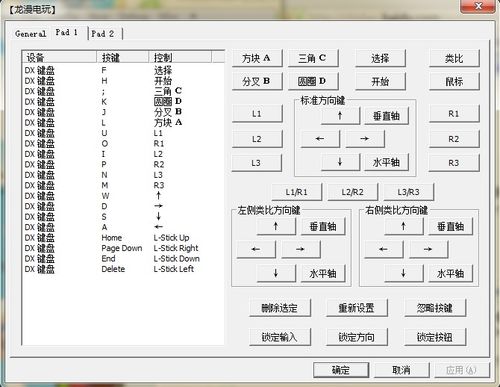The height and width of the screenshot is (387, 500).
Task: Select the Page Down L-Stick Right row
Action: [123, 248]
